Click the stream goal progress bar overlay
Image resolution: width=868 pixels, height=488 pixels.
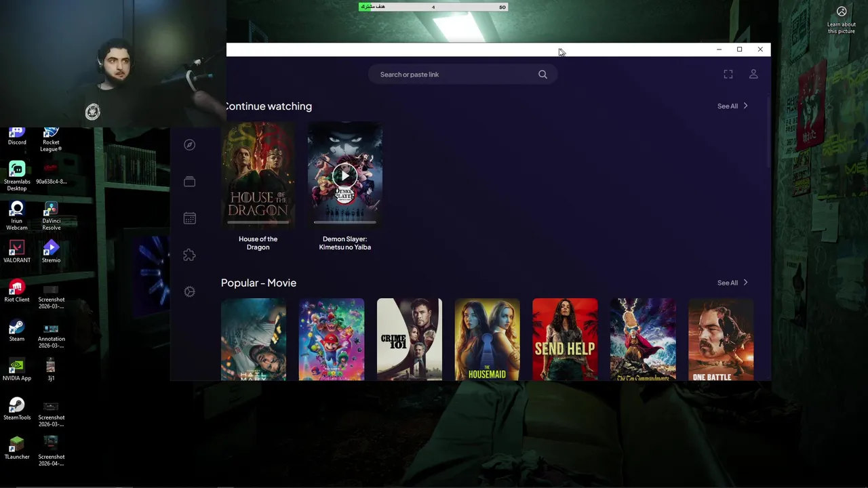click(433, 7)
